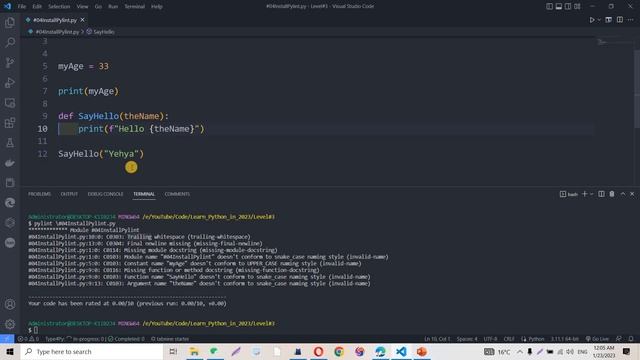Viewport: 640px width, 360px height.
Task: Select the #04InstallPylint.py editor tab
Action: click(55, 20)
